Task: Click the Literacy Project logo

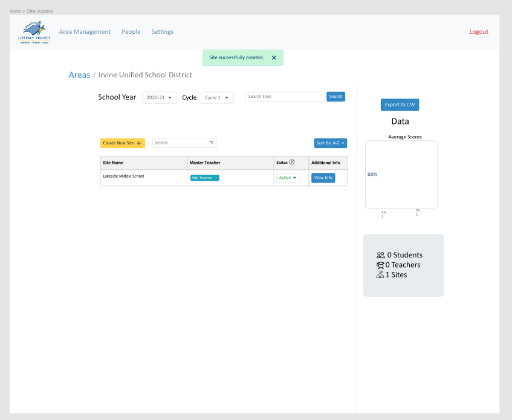Action: click(x=33, y=32)
